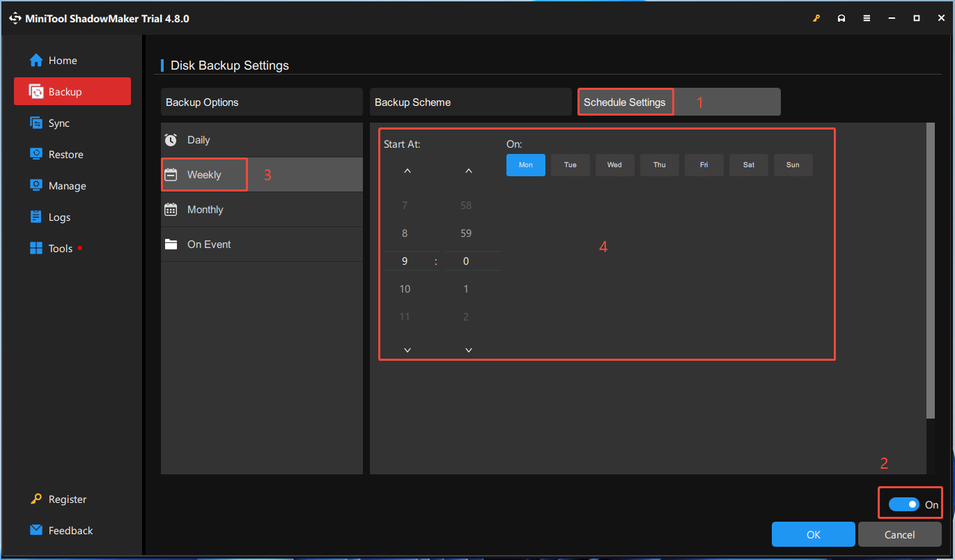This screenshot has height=560, width=955.
Task: Click the hour down arrow
Action: click(x=407, y=349)
